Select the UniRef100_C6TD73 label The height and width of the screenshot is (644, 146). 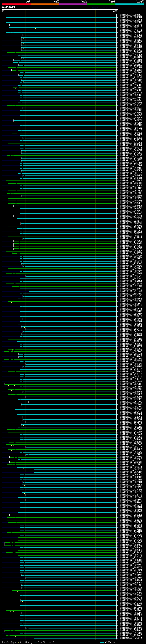[131, 337]
